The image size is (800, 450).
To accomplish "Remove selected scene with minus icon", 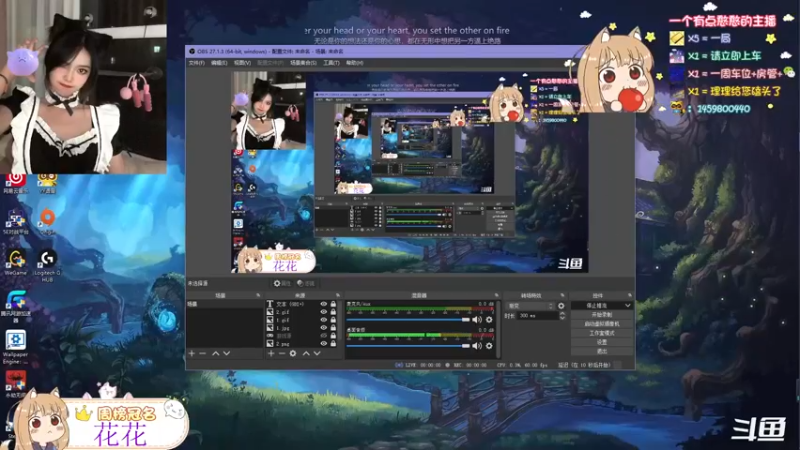I will pos(203,353).
